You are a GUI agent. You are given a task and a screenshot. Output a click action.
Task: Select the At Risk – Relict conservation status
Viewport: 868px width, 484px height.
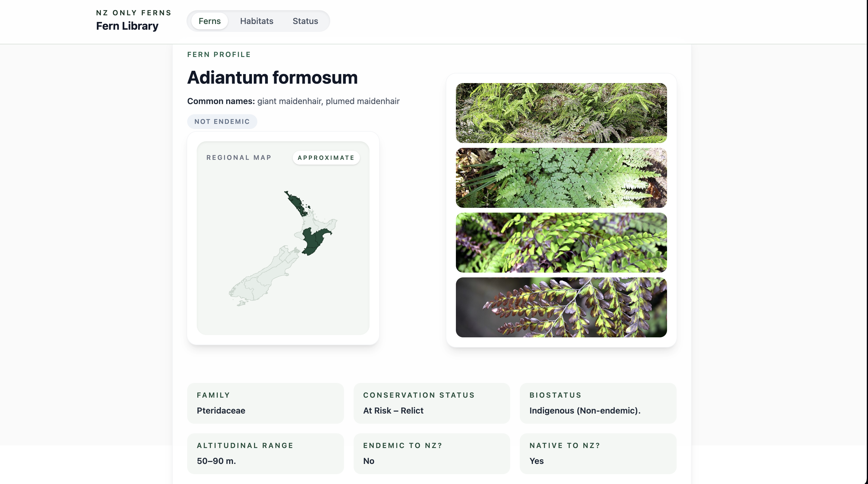(393, 411)
